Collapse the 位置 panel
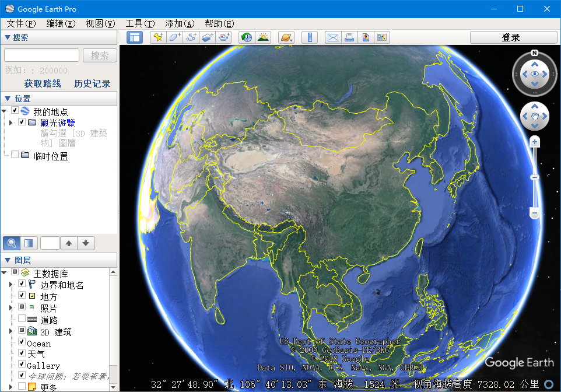Image resolution: width=561 pixels, height=392 pixels. tap(7, 99)
